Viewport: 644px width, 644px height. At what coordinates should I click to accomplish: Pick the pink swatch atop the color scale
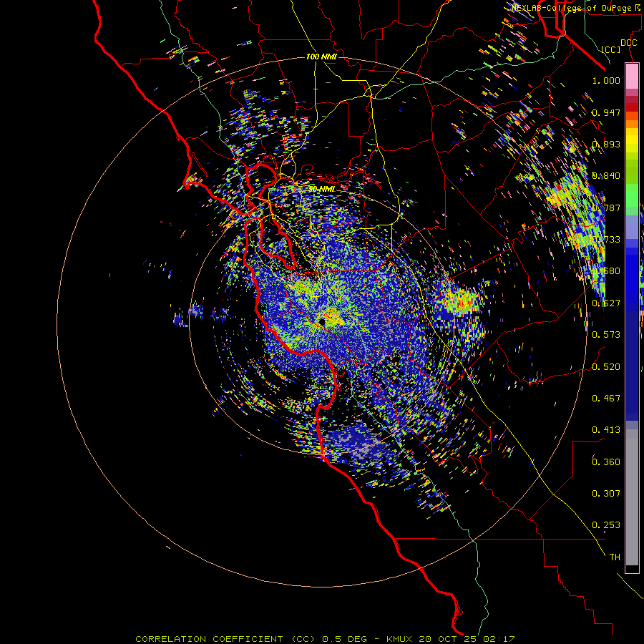click(632, 76)
